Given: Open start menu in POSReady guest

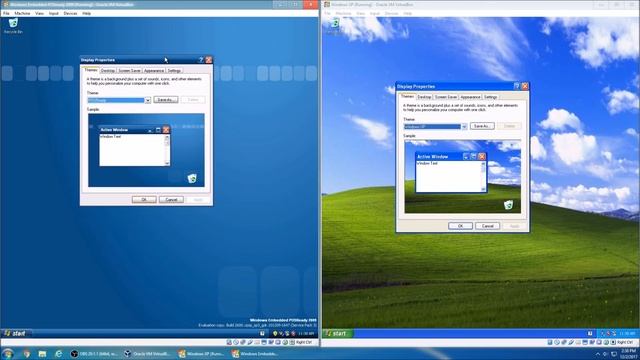Looking at the screenshot, I should point(15,333).
